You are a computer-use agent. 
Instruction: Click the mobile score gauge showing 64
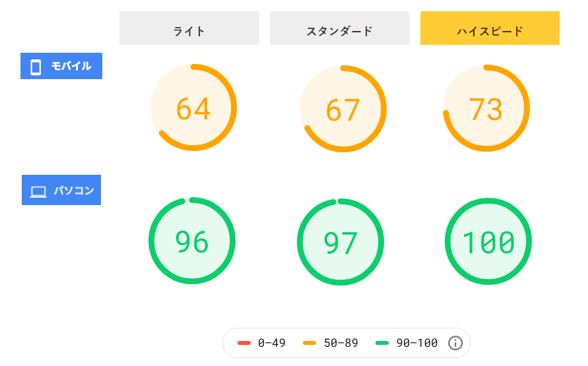pyautogui.click(x=193, y=107)
